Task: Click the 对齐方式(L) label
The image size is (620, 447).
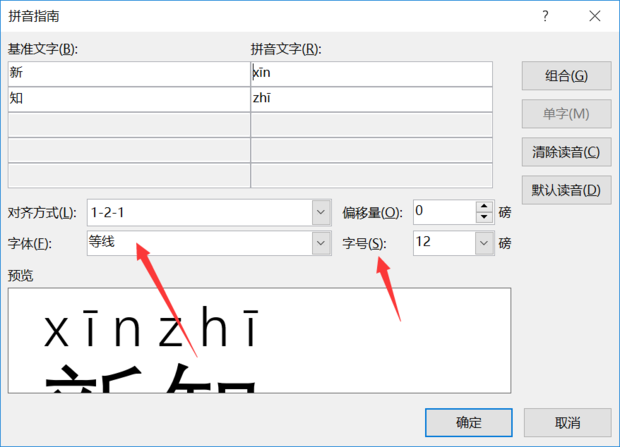Action: coord(42,213)
